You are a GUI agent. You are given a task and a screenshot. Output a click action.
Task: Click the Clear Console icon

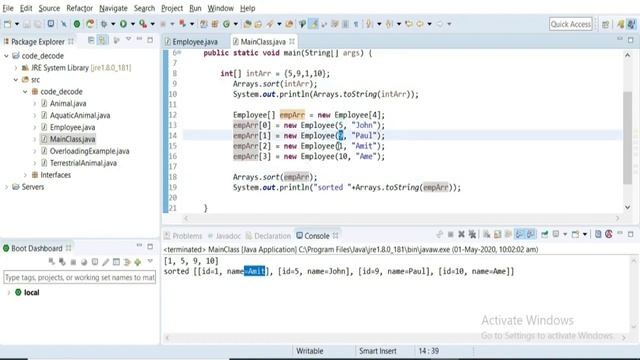coord(487,234)
